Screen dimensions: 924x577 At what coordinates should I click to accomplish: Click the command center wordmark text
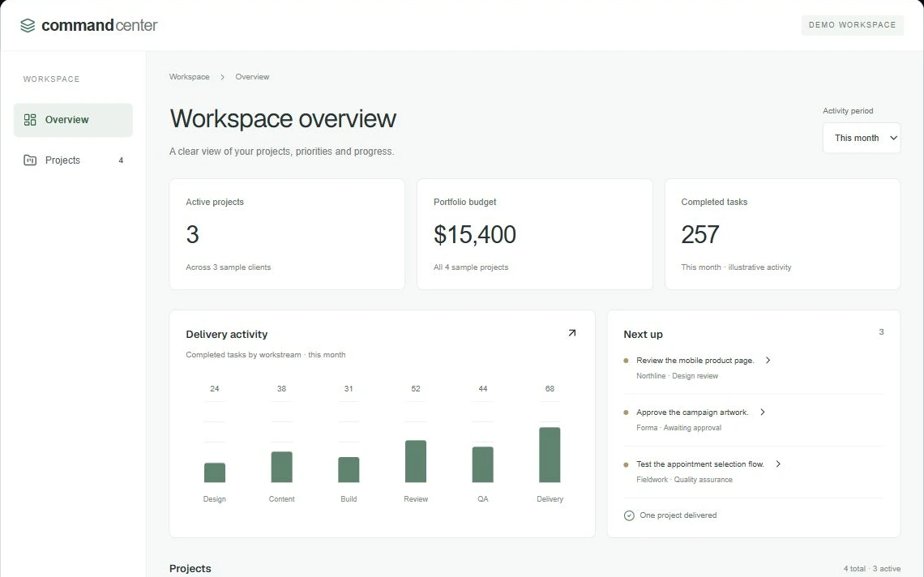pos(100,25)
